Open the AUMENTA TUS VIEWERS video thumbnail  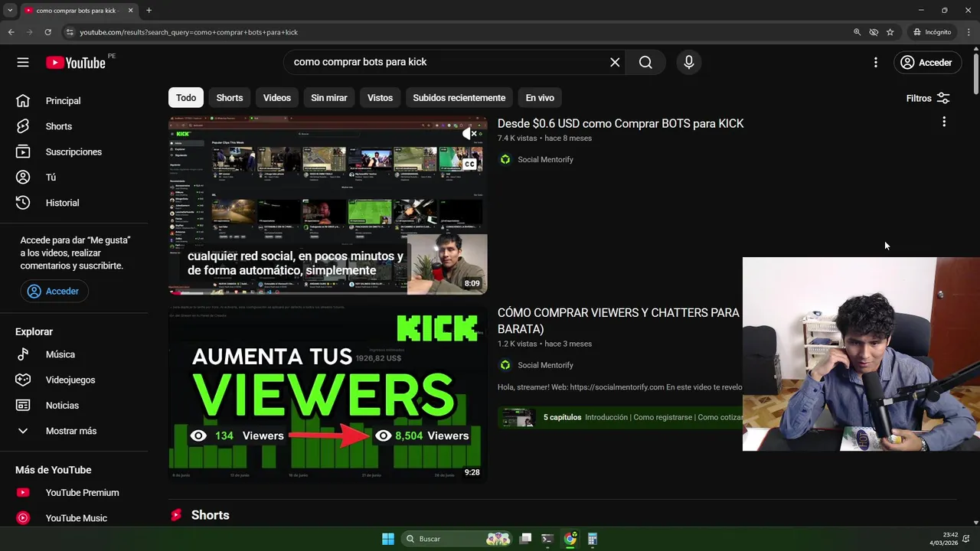(x=328, y=393)
